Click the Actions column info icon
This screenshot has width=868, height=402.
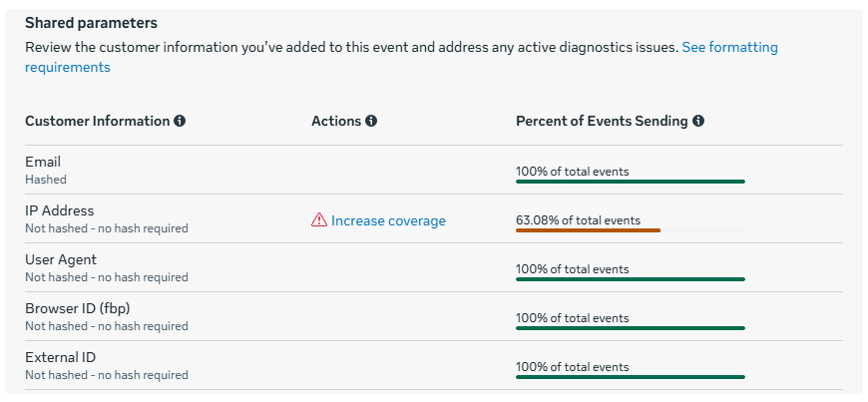click(x=371, y=121)
